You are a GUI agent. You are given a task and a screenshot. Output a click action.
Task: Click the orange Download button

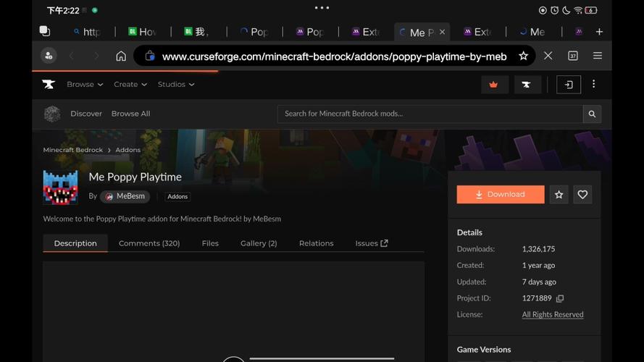501,195
